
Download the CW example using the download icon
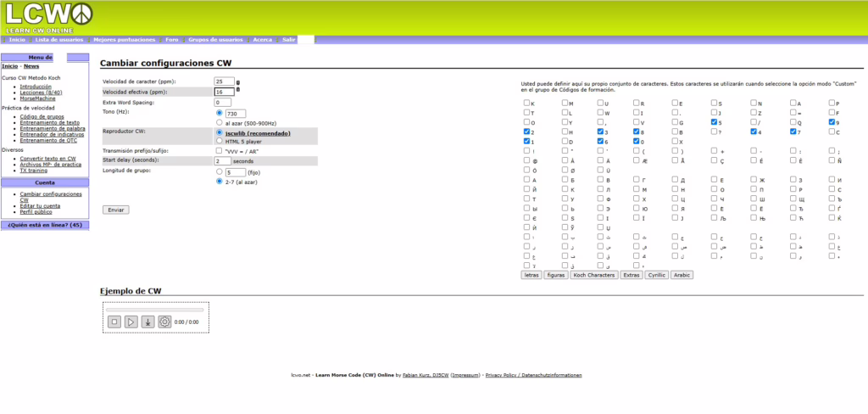(147, 322)
